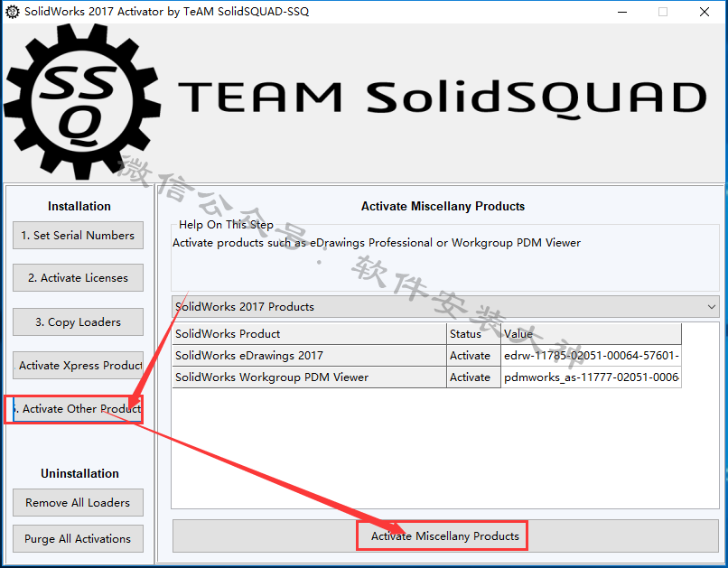The width and height of the screenshot is (728, 568).
Task: Click edrw-11785 value cell
Action: pos(591,356)
